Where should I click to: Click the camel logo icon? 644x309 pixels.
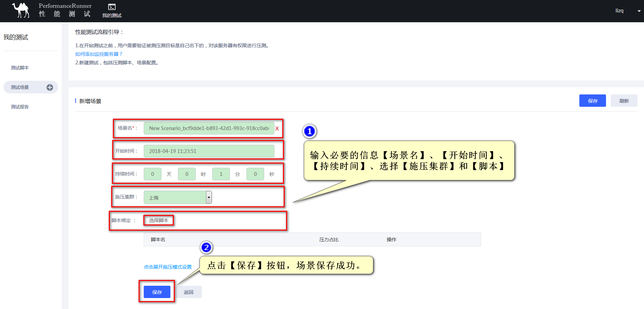(x=21, y=10)
